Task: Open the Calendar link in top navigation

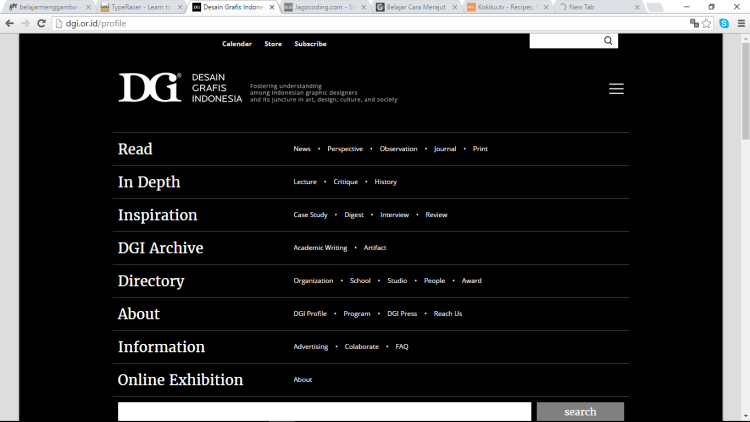Action: pos(237,44)
